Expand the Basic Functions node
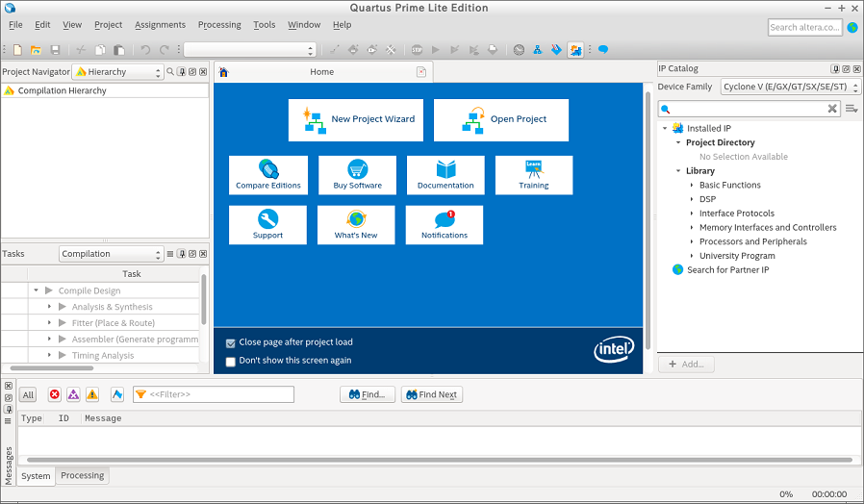The image size is (864, 504). [x=692, y=185]
